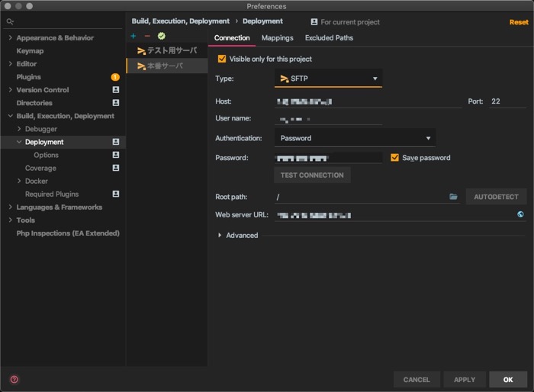Image resolution: width=534 pixels, height=392 pixels.
Task: Click project icon next to Version Control
Action: (116, 89)
